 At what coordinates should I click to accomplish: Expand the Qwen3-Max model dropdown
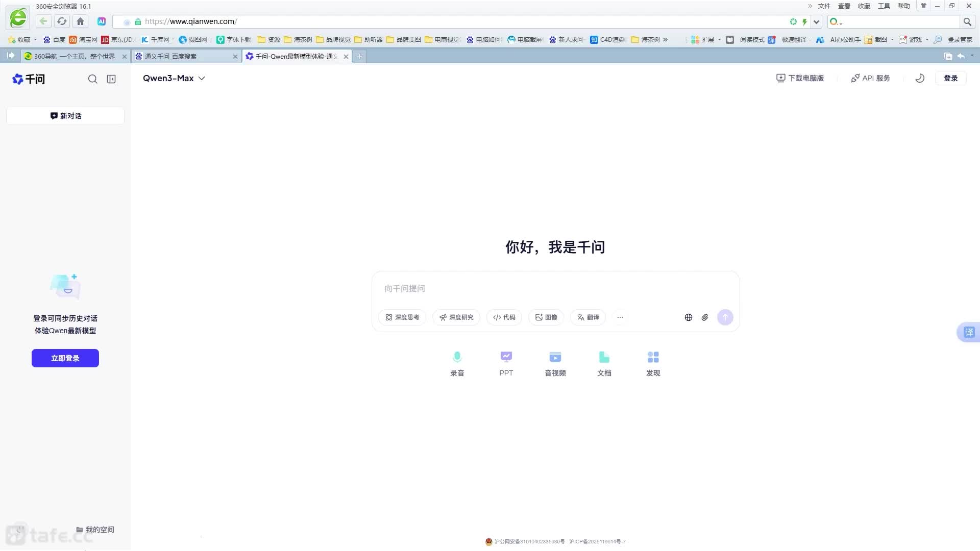pyautogui.click(x=174, y=78)
